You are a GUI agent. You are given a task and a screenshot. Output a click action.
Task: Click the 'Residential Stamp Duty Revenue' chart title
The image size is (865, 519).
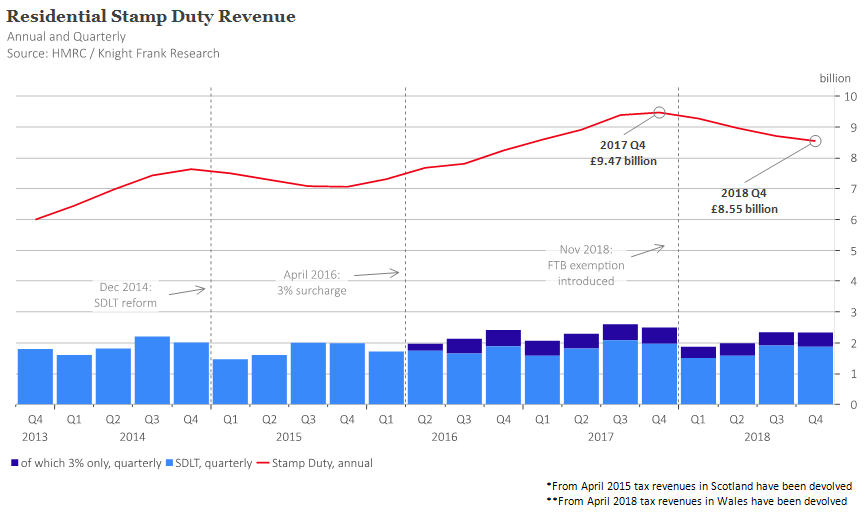tap(151, 17)
